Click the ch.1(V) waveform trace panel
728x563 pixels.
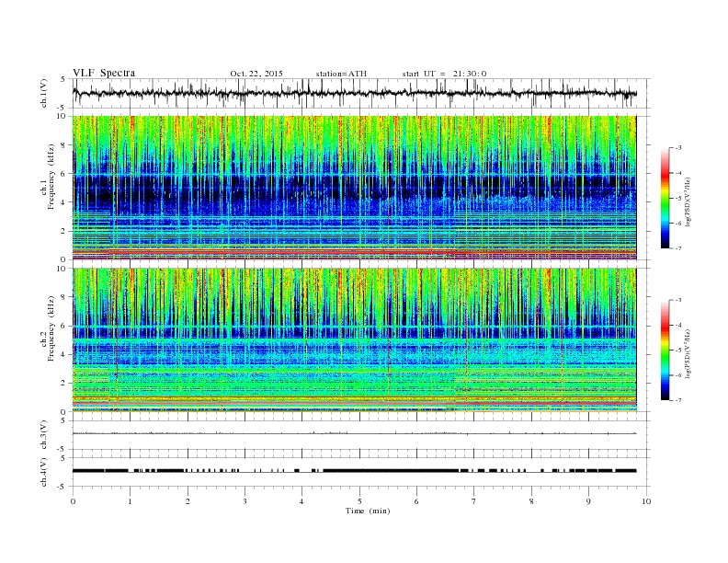(x=361, y=93)
